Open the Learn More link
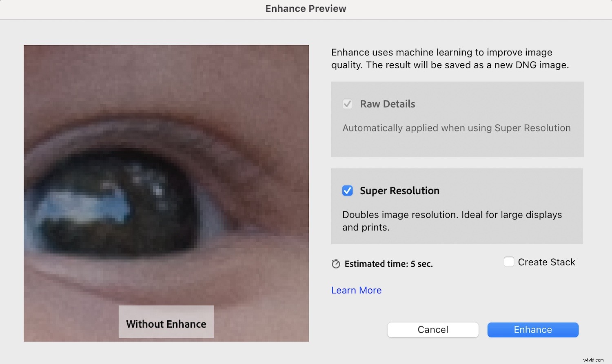The image size is (612, 364). tap(356, 290)
